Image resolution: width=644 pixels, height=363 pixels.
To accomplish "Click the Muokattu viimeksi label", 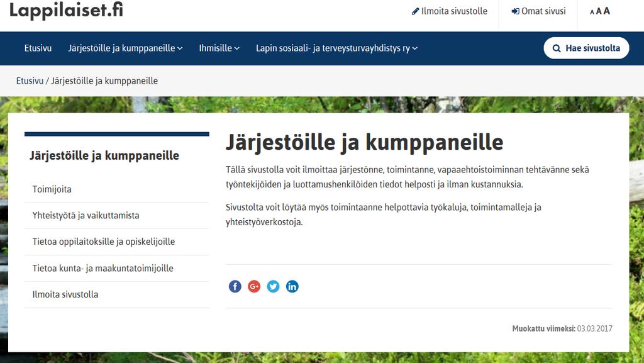I will pyautogui.click(x=544, y=328).
